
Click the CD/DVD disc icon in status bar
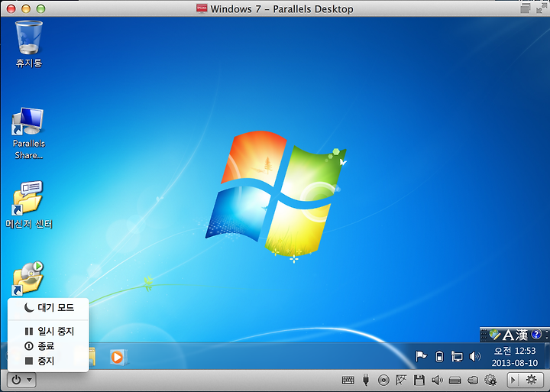[x=383, y=380]
